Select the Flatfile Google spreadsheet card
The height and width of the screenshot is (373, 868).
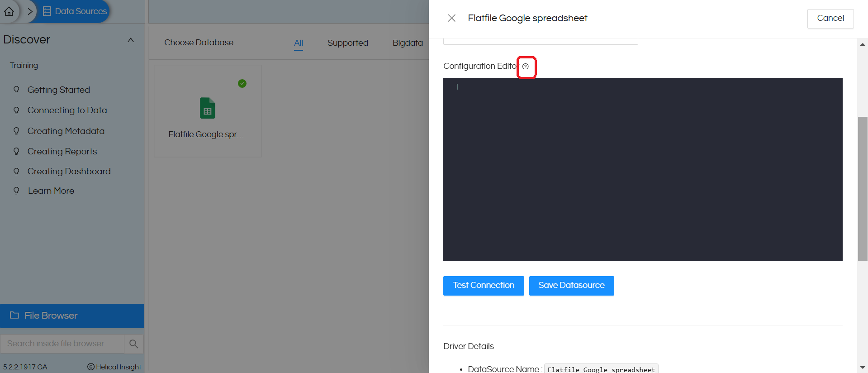208,111
